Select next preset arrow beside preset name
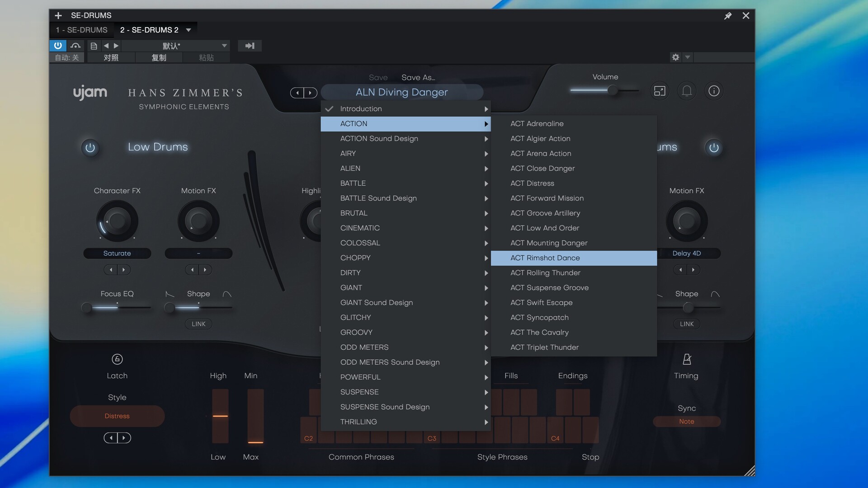 (x=310, y=93)
